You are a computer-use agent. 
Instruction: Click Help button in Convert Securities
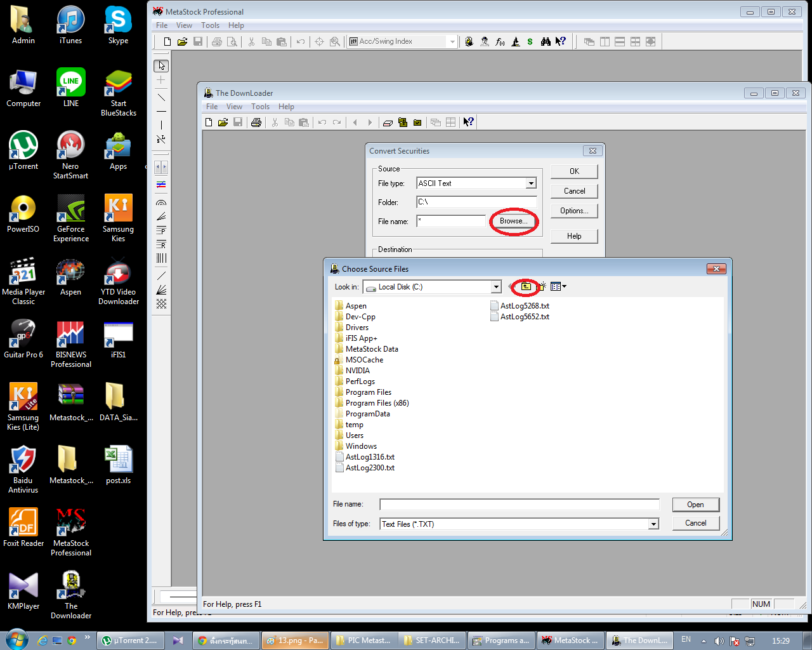(574, 236)
